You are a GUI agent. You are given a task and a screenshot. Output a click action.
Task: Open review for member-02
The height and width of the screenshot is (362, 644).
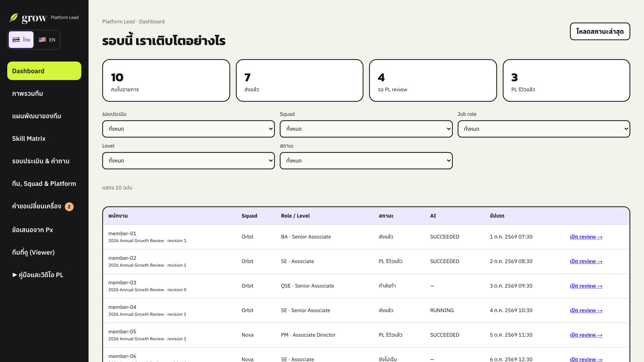pos(586,261)
